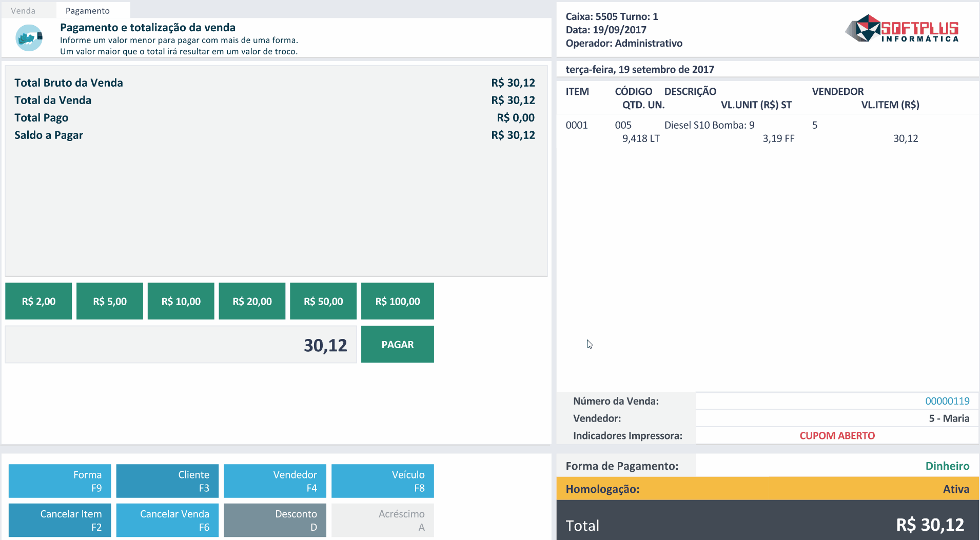
Task: Click Cancelar Item F2
Action: (60, 520)
